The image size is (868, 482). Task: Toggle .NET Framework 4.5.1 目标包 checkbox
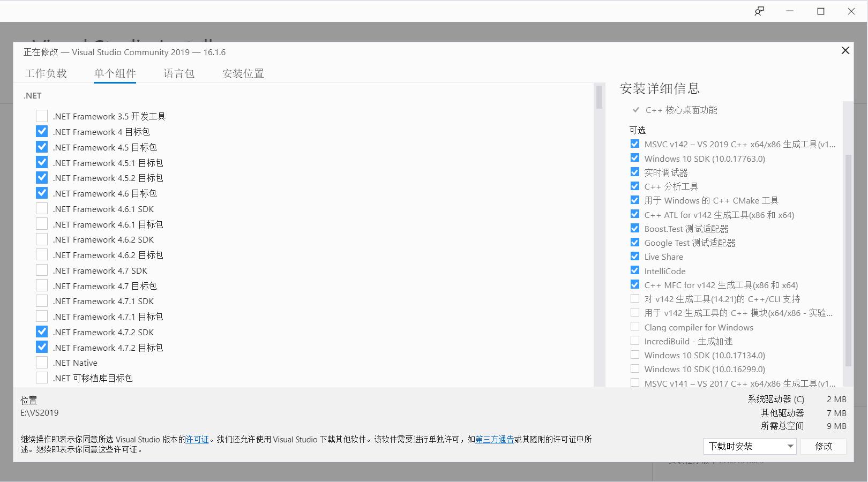pos(42,162)
